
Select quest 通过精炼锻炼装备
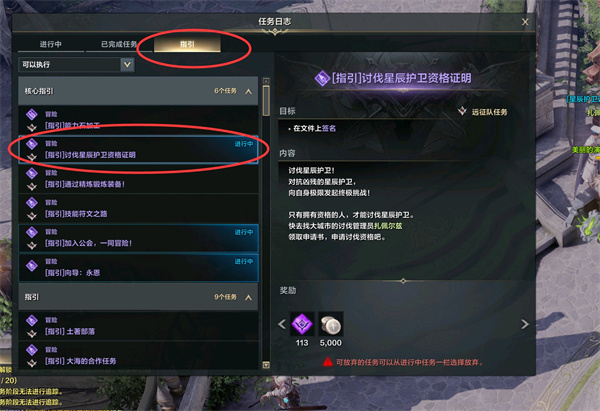coord(138,179)
